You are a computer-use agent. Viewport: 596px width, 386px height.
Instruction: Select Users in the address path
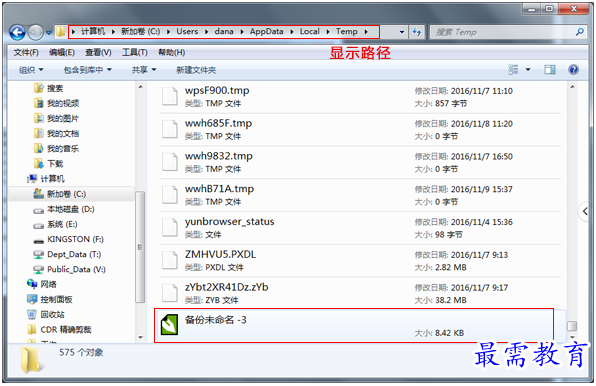pos(187,32)
